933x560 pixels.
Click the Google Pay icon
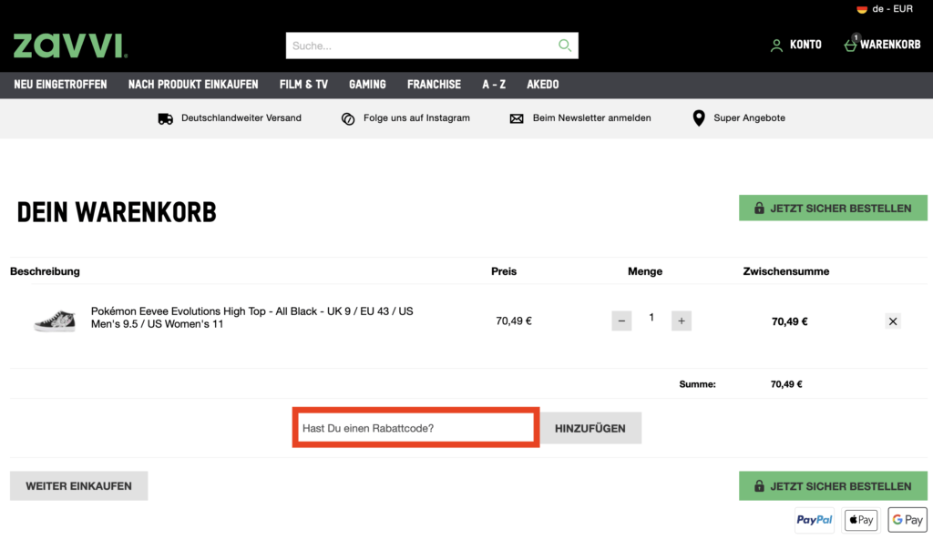[907, 520]
